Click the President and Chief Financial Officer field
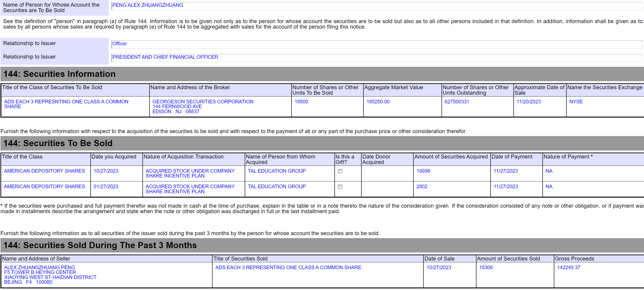Viewport: 644px width, 290px height. click(x=165, y=57)
